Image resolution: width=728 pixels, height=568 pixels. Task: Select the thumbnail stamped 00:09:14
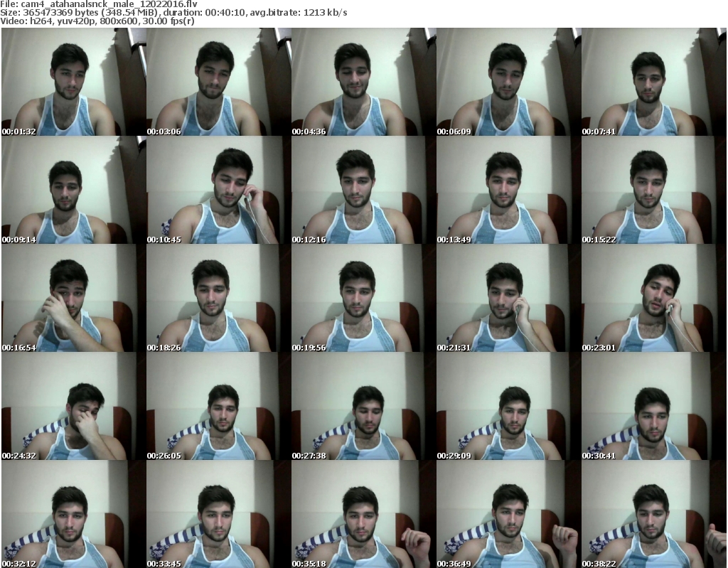(x=74, y=190)
